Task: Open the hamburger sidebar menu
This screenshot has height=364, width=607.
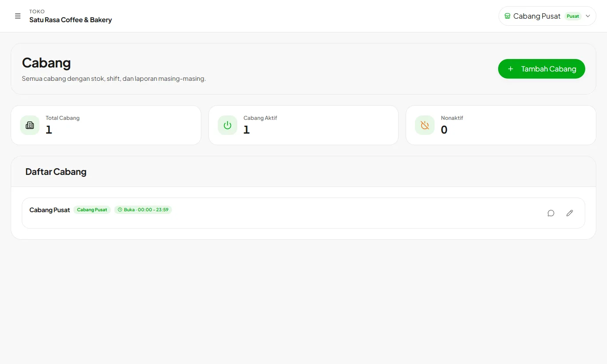Action: pos(18,16)
